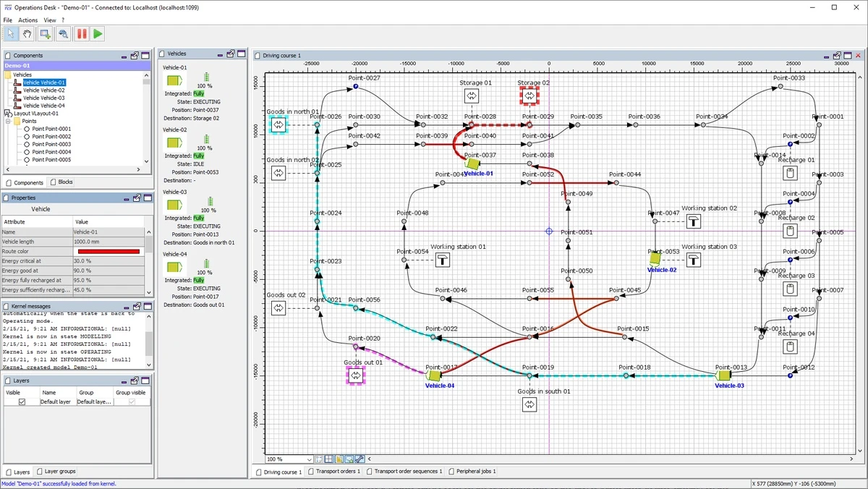Toggle the fifth view option by the zoom box
This screenshot has width=868, height=489.
click(x=359, y=459)
